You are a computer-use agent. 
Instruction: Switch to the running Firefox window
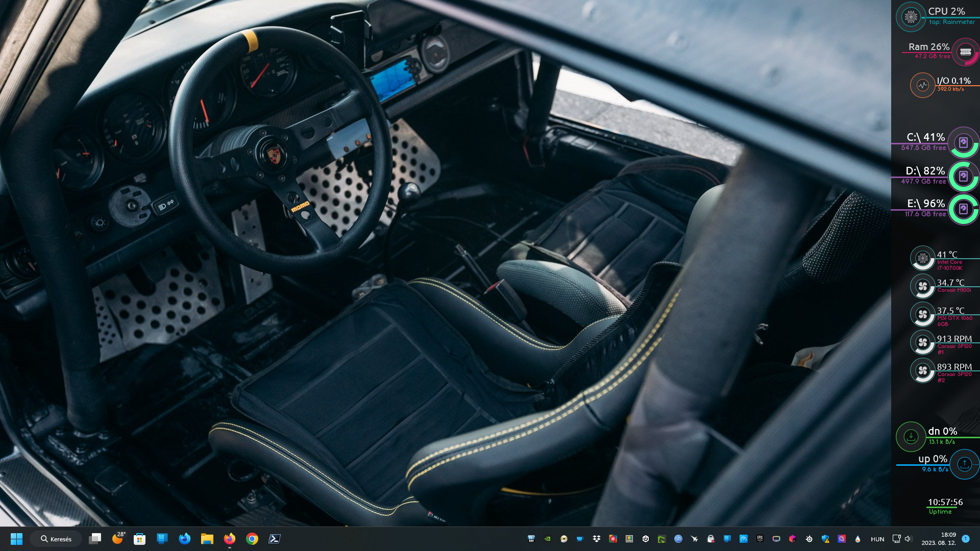click(229, 539)
